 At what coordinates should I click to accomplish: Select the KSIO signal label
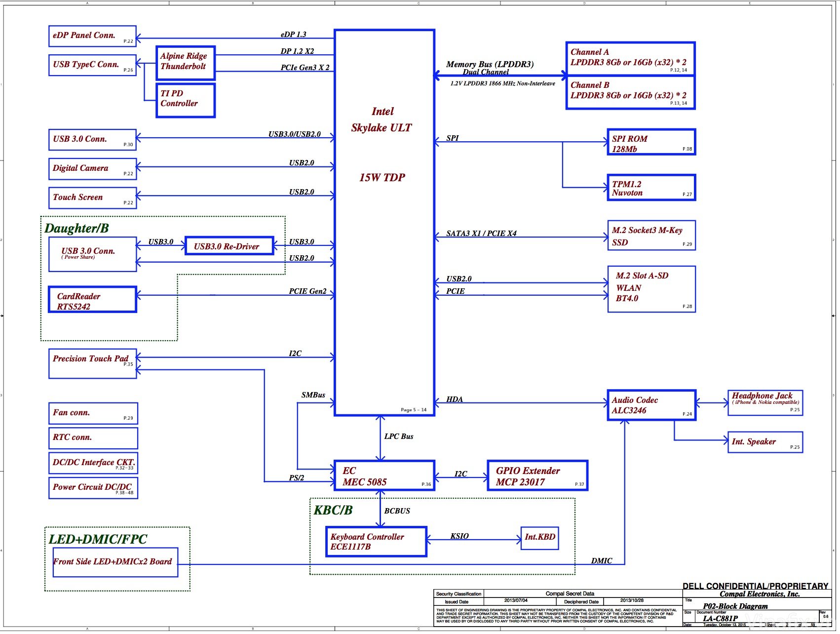coord(459,536)
